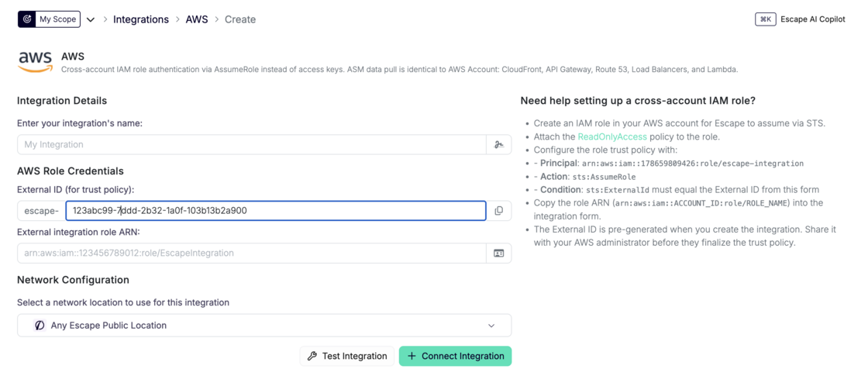Click the ⌘K shortcut badge
This screenshot has height=376, width=868.
click(x=766, y=19)
